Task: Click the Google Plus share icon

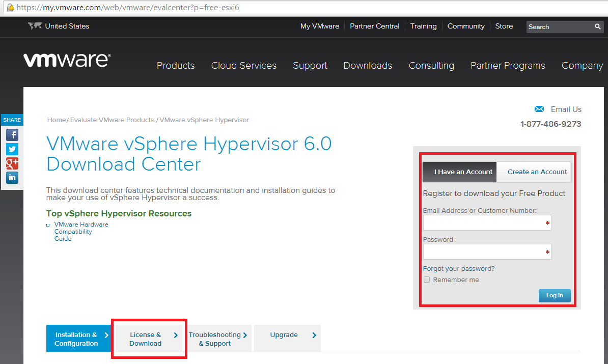Action: click(x=12, y=163)
